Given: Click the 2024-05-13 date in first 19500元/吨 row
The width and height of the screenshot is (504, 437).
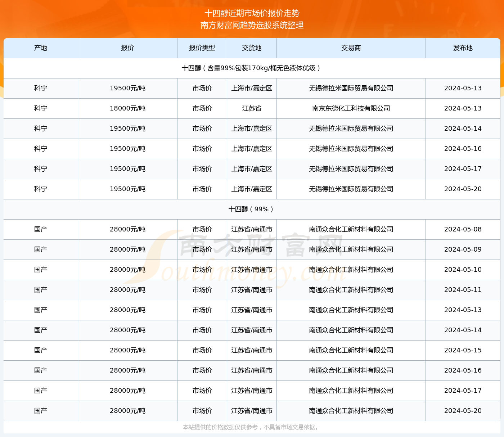Looking at the screenshot, I should point(463,88).
